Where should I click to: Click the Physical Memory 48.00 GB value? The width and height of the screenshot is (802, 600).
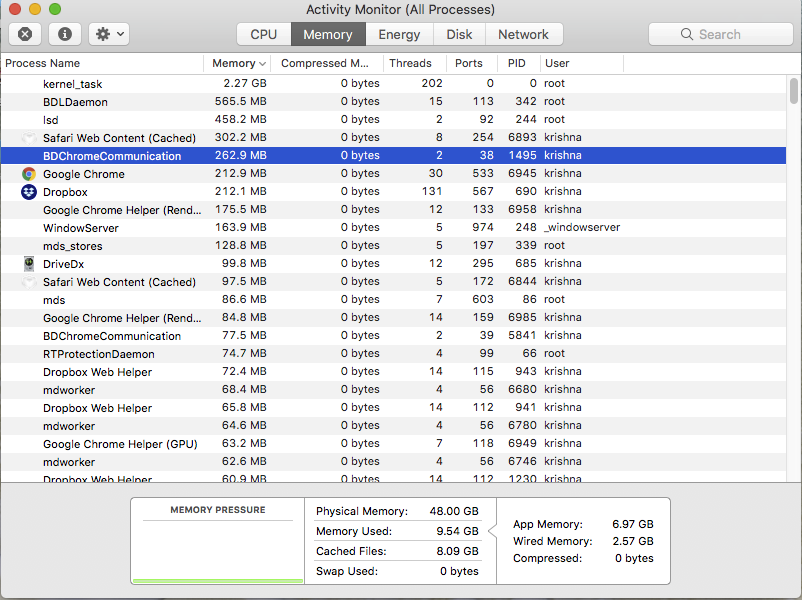point(454,511)
